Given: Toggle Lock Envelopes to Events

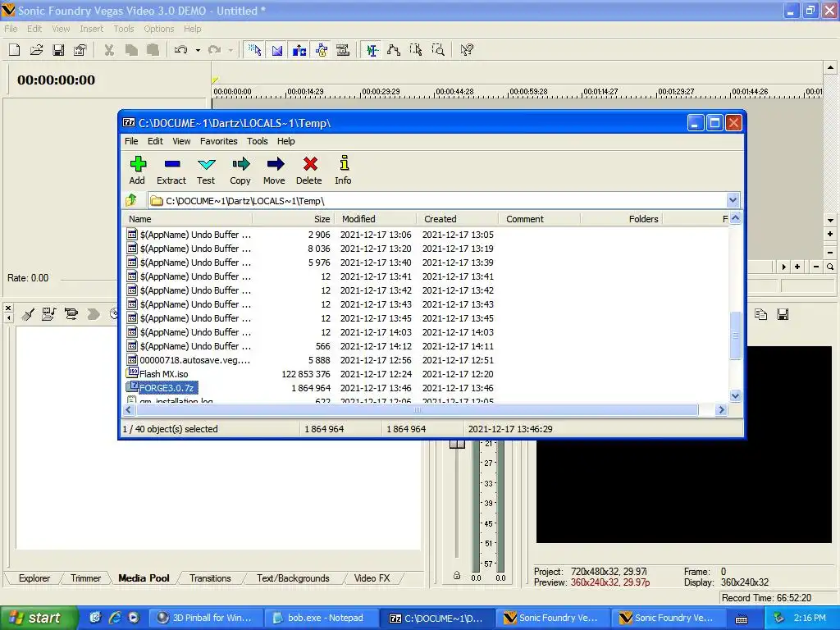Looking at the screenshot, I should [321, 50].
